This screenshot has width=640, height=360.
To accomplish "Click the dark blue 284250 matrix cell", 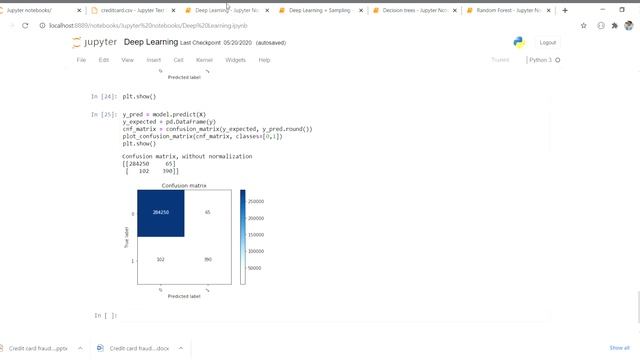I will pos(161,213).
